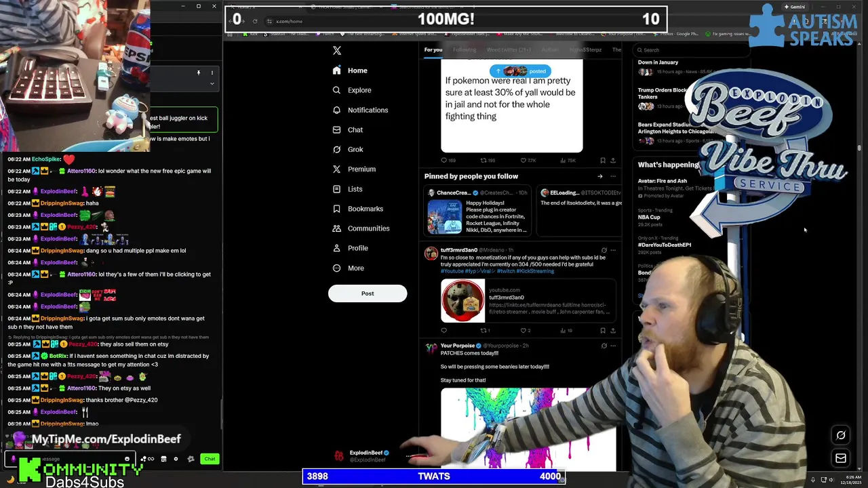The height and width of the screenshot is (488, 868).
Task: Open more options on tuff3rmrd3an0 post
Action: point(613,250)
